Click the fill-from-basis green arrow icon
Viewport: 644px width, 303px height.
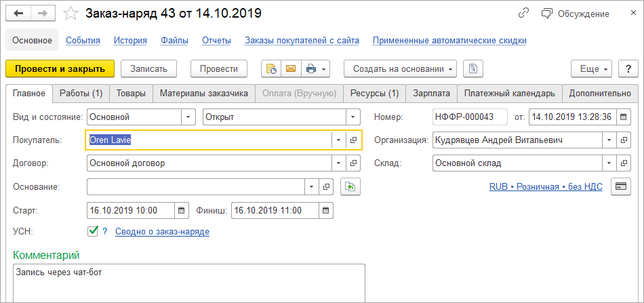click(350, 186)
